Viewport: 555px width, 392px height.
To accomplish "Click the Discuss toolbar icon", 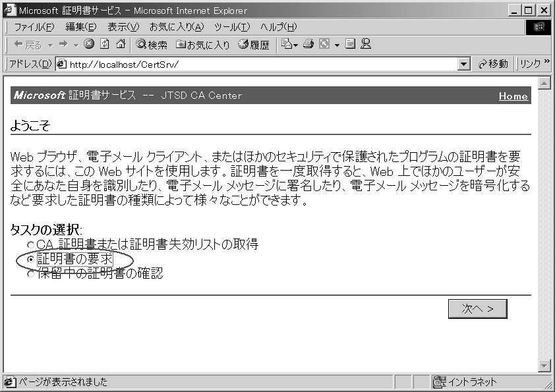I will click(x=350, y=44).
